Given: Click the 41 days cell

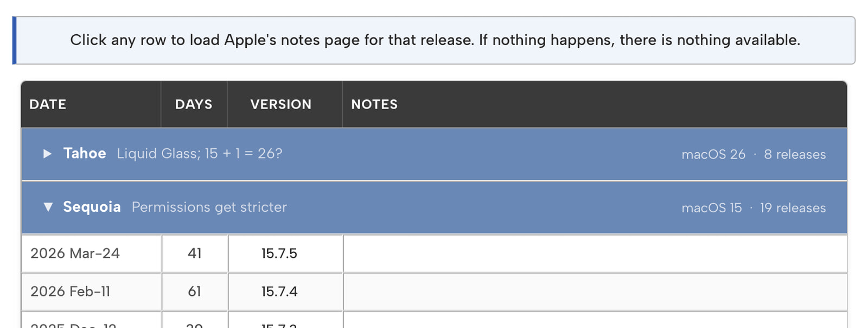Looking at the screenshot, I should 194,253.
